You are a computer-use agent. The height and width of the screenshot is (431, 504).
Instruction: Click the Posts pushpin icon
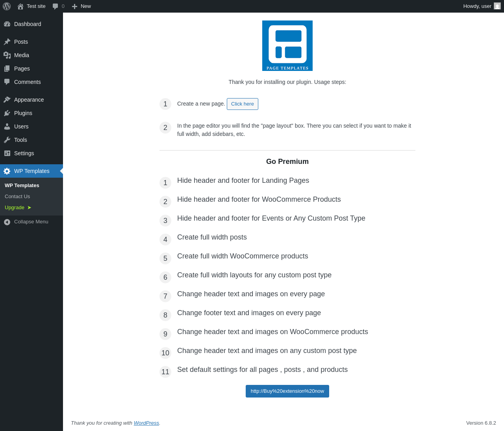pos(7,42)
